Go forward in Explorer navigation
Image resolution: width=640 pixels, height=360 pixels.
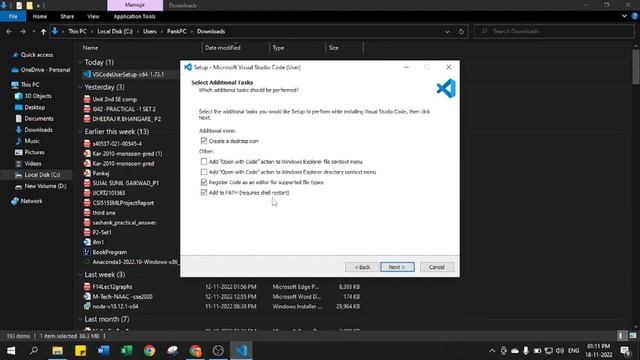click(x=22, y=31)
